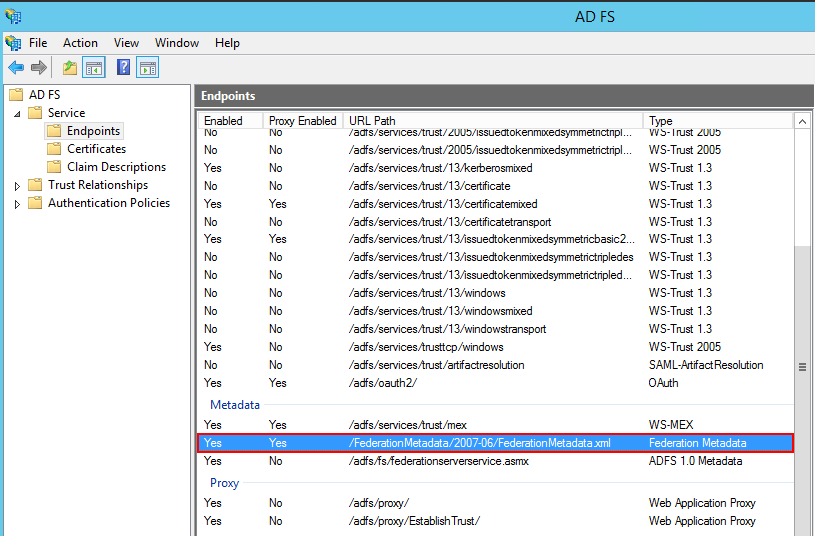
Task: Select the /adfs/services/trust/13/kerberosmixed row
Action: [495, 168]
